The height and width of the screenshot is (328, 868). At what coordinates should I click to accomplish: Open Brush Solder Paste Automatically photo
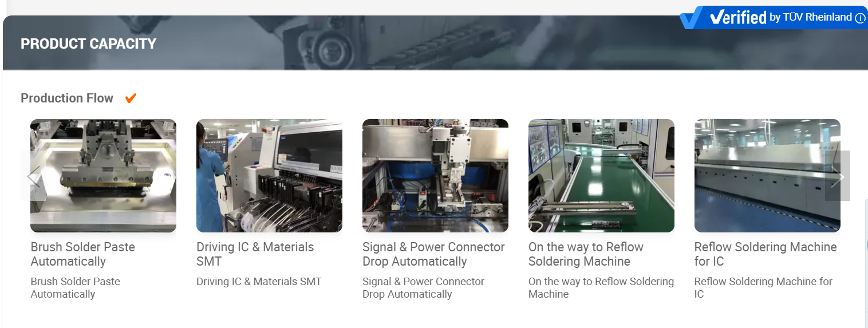click(103, 176)
